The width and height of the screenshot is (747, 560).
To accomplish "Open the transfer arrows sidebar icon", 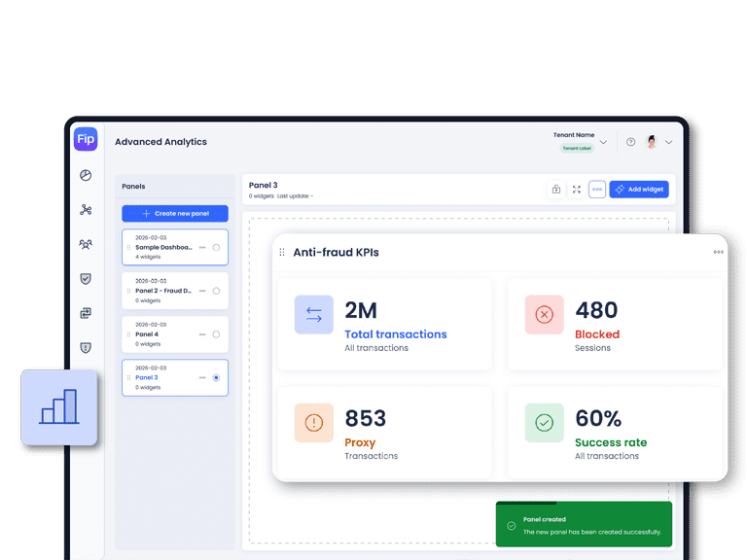I will click(x=86, y=313).
